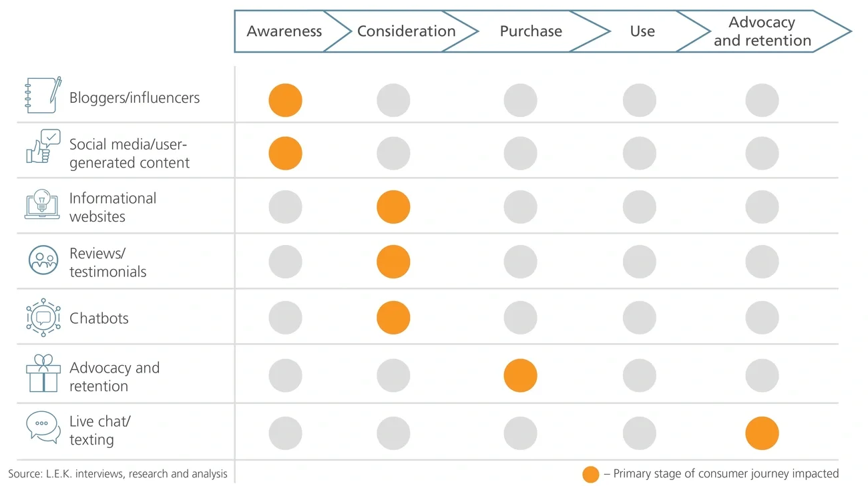Click the orange legend dot at bottom
Image resolution: width=868 pixels, height=486 pixels.
coord(590,474)
